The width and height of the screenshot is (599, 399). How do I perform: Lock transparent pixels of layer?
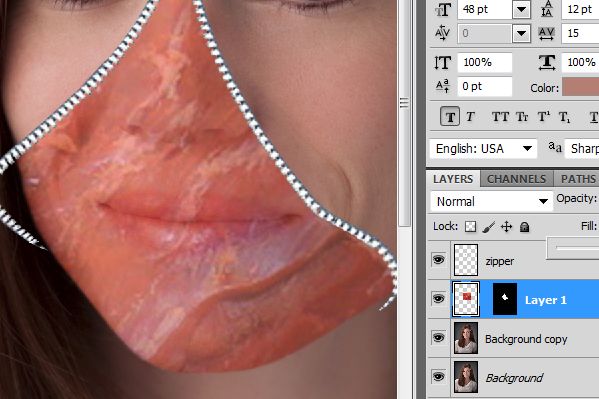tap(470, 227)
